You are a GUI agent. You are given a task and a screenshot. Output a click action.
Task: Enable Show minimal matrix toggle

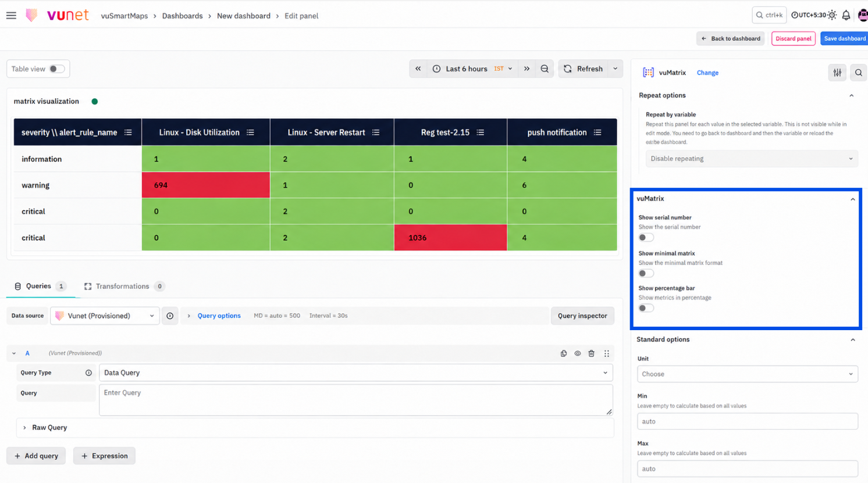coord(646,274)
